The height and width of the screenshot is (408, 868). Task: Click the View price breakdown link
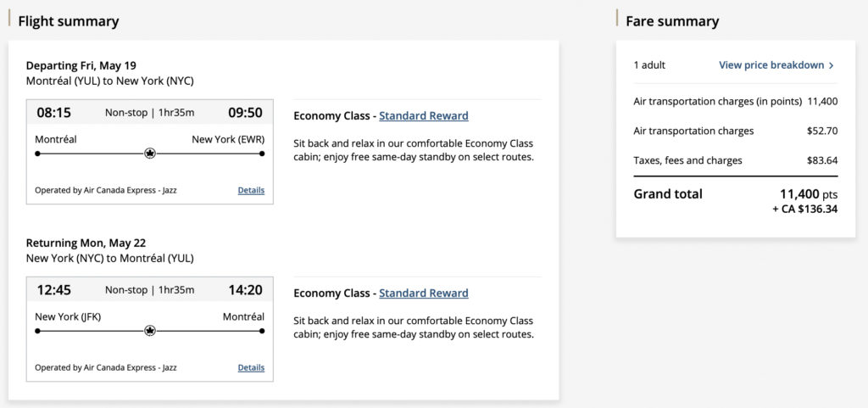tap(771, 65)
